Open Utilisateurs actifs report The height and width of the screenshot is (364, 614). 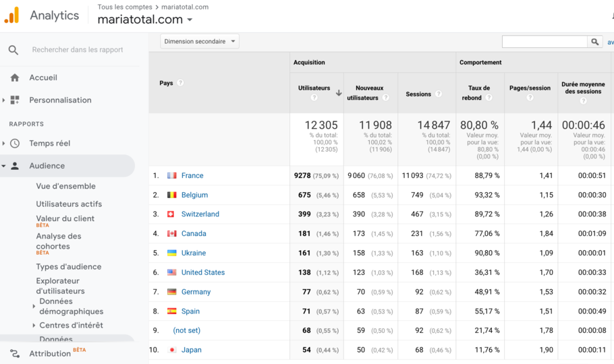(x=69, y=204)
